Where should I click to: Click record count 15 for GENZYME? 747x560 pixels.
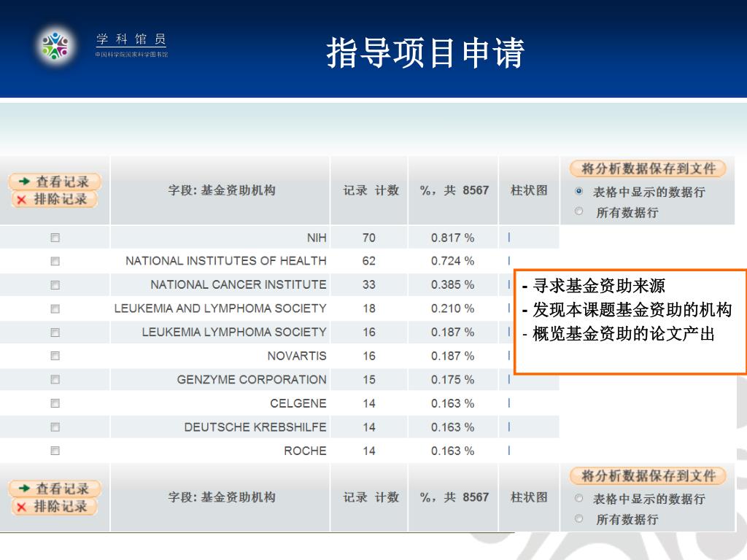coord(369,379)
